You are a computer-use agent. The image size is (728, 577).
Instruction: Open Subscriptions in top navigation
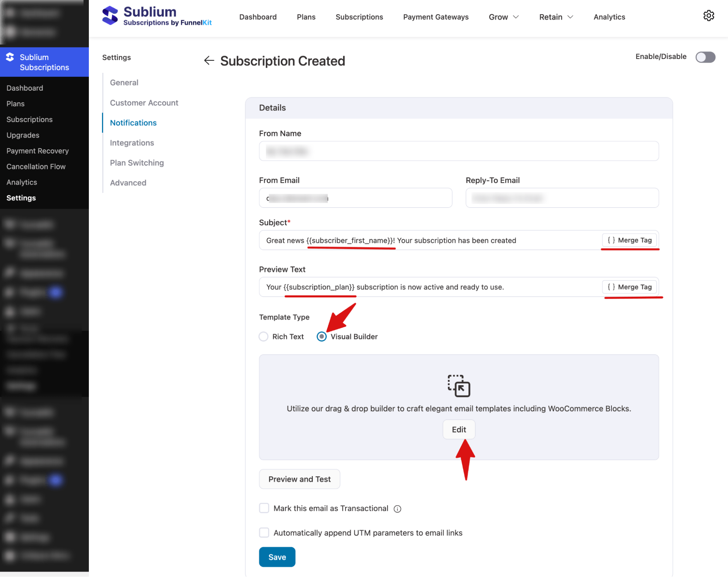tap(359, 17)
